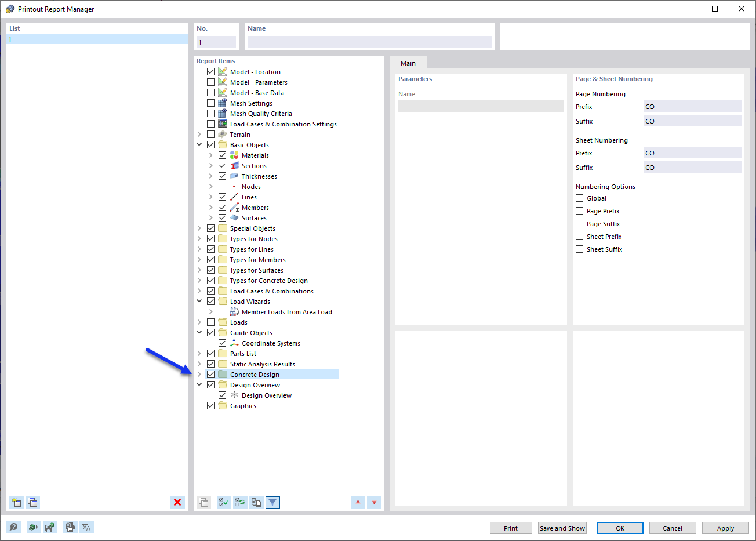
Task: Create a new printout report
Action: 16,502
